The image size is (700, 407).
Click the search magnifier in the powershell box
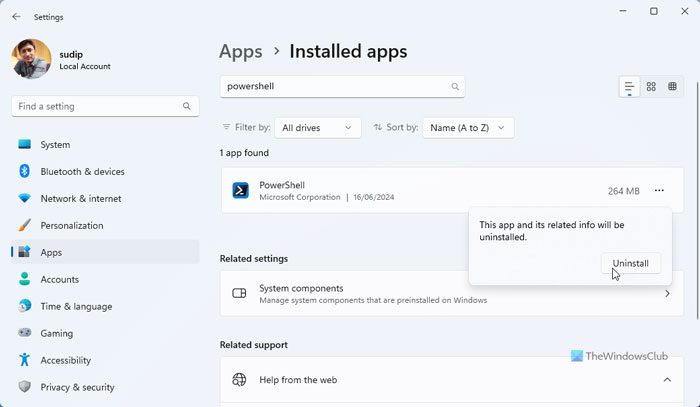tap(455, 87)
